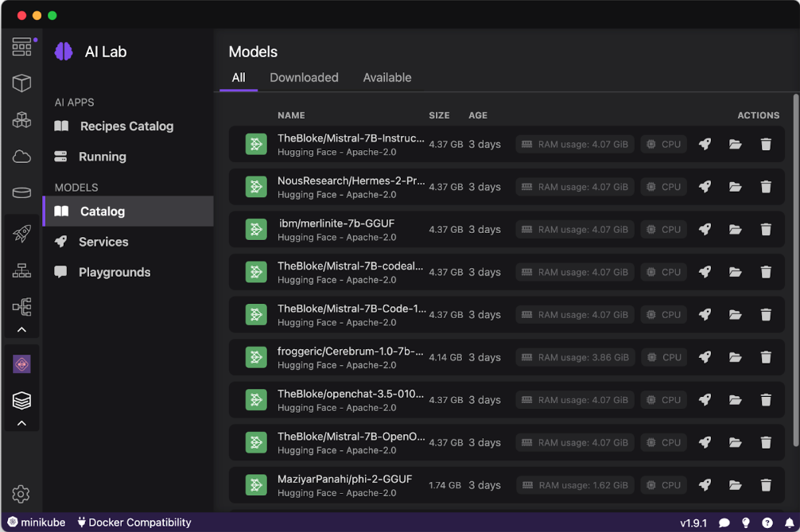
Task: Open the lightbulb icon in status bar
Action: [746, 522]
